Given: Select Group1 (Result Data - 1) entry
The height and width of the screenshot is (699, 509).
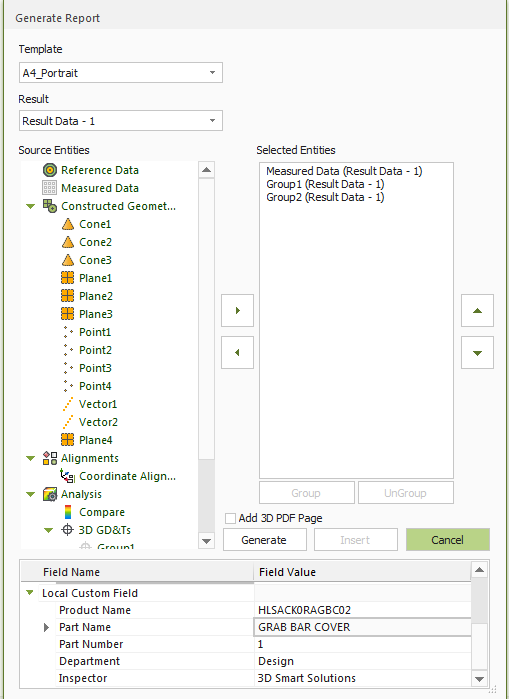Looking at the screenshot, I should click(x=325, y=184).
